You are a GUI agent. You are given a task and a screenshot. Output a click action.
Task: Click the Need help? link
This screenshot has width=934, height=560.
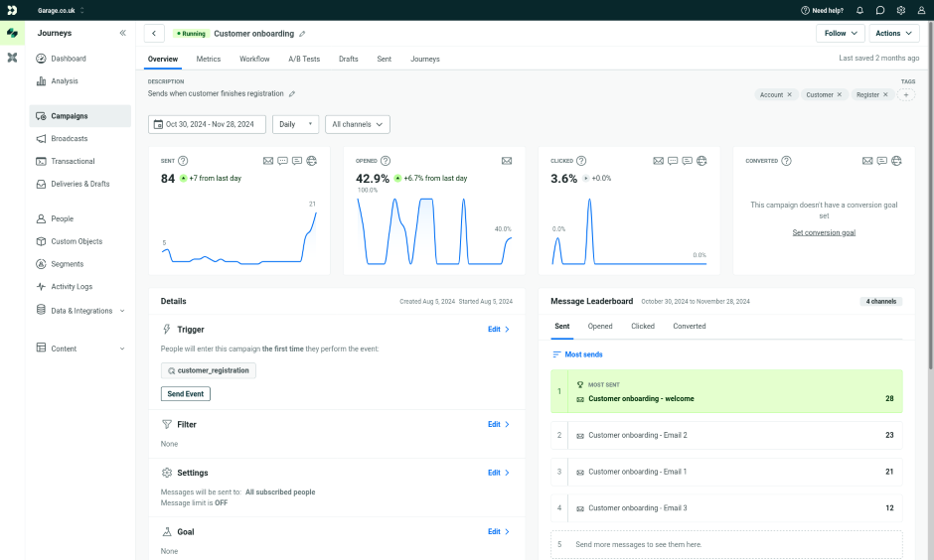(x=822, y=10)
